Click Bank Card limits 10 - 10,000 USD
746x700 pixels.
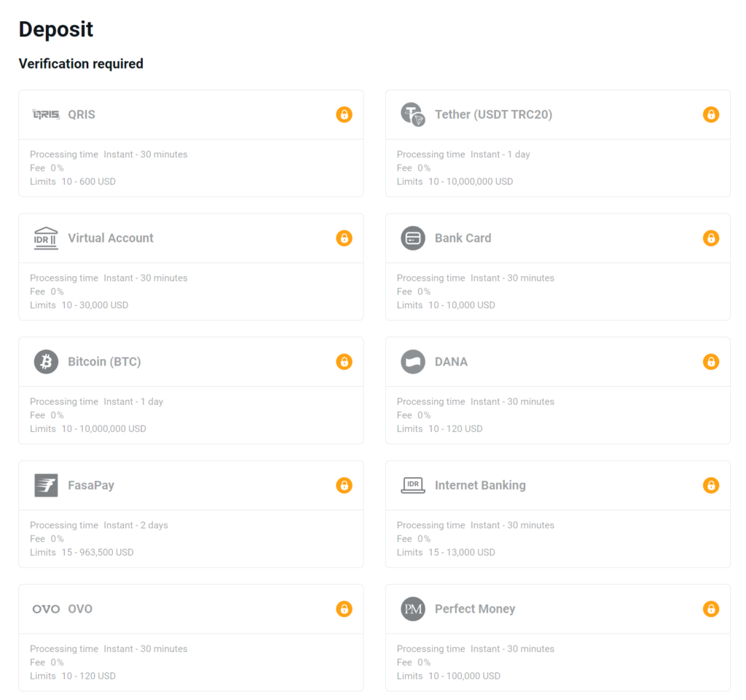click(446, 305)
